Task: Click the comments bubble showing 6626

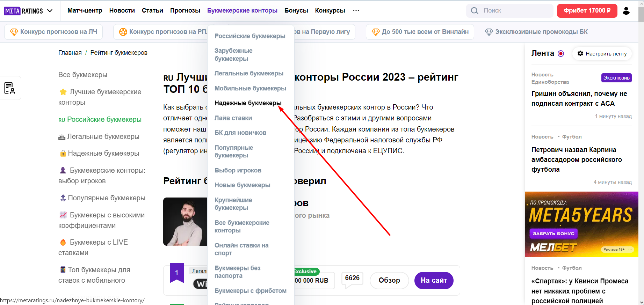Action: click(352, 280)
